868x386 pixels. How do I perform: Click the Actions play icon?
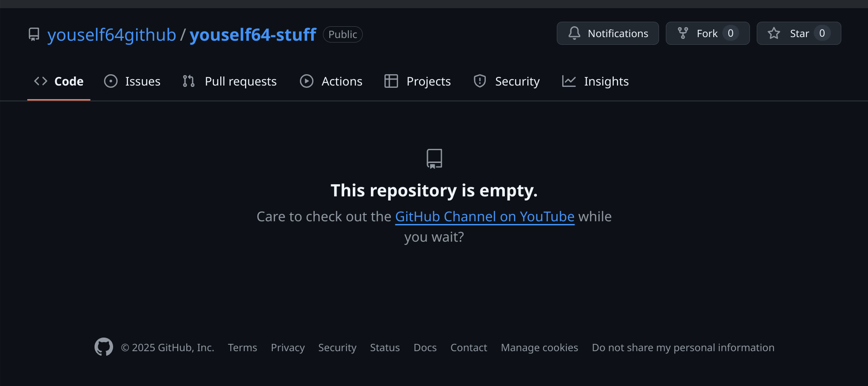(x=307, y=81)
